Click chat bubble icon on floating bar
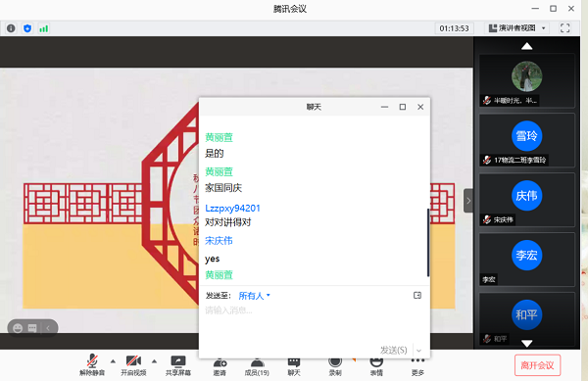The width and height of the screenshot is (588, 381). coord(32,328)
